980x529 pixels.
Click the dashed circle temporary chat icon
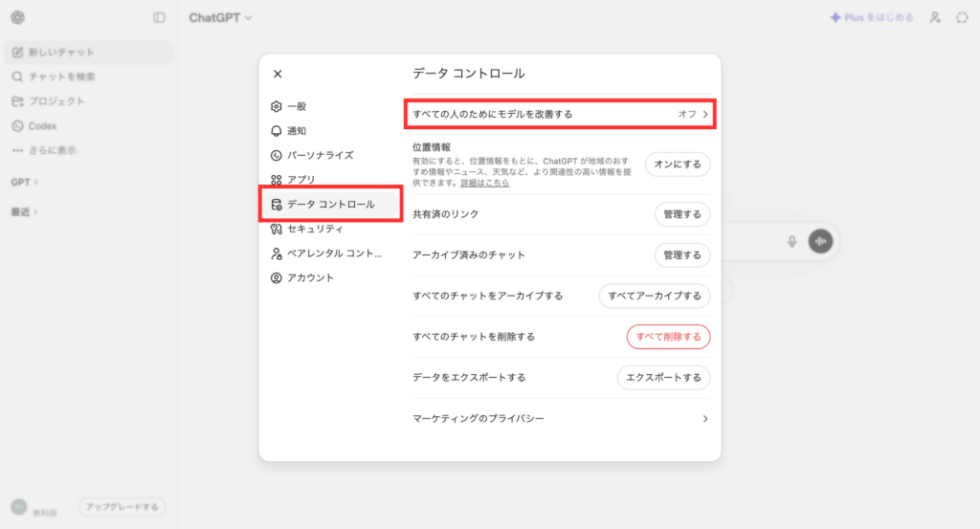962,17
